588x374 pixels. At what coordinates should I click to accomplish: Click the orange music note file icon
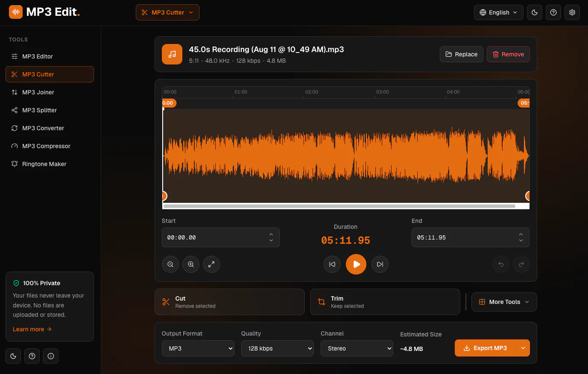172,54
